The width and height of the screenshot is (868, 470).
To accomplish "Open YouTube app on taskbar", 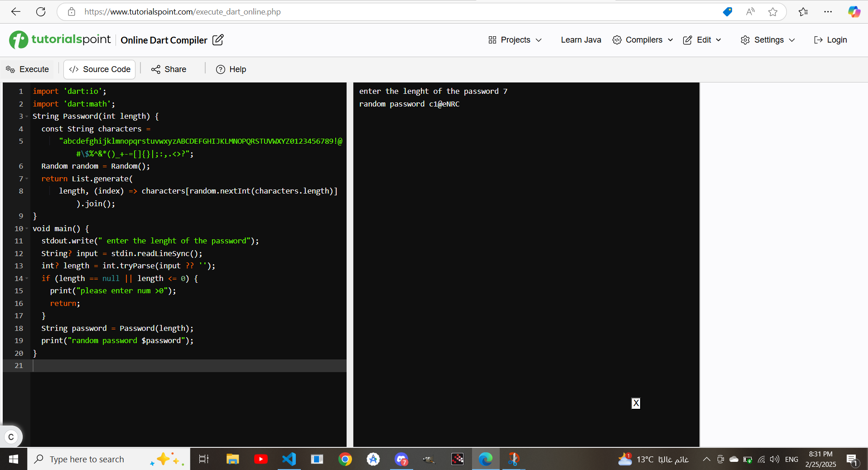I will point(261,459).
